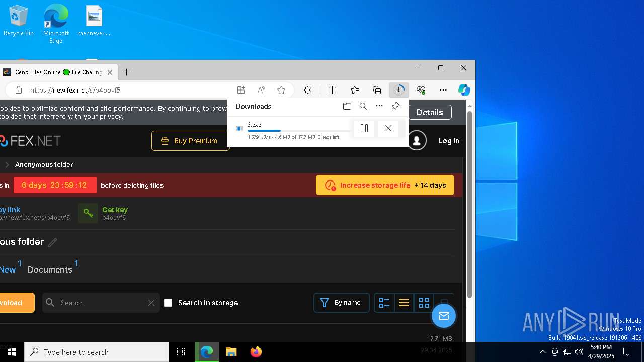Launch Firefox from the taskbar
Viewport: 644px width, 362px height.
pyautogui.click(x=256, y=352)
